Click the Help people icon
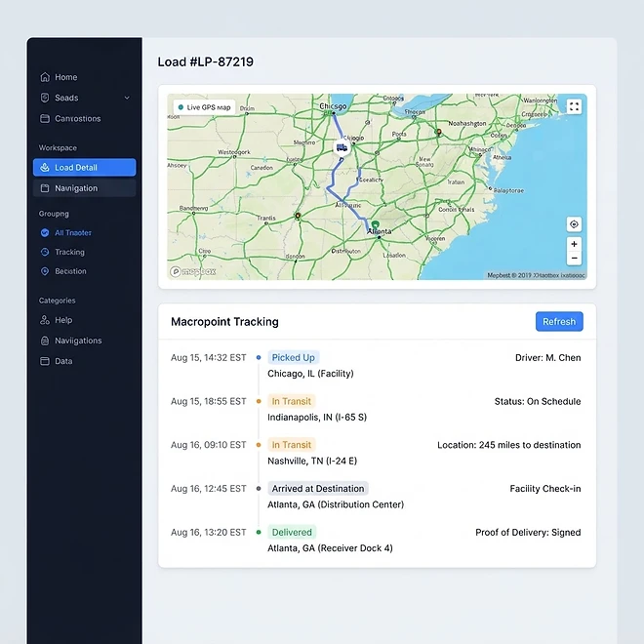Image resolution: width=644 pixels, height=644 pixels. [x=45, y=320]
